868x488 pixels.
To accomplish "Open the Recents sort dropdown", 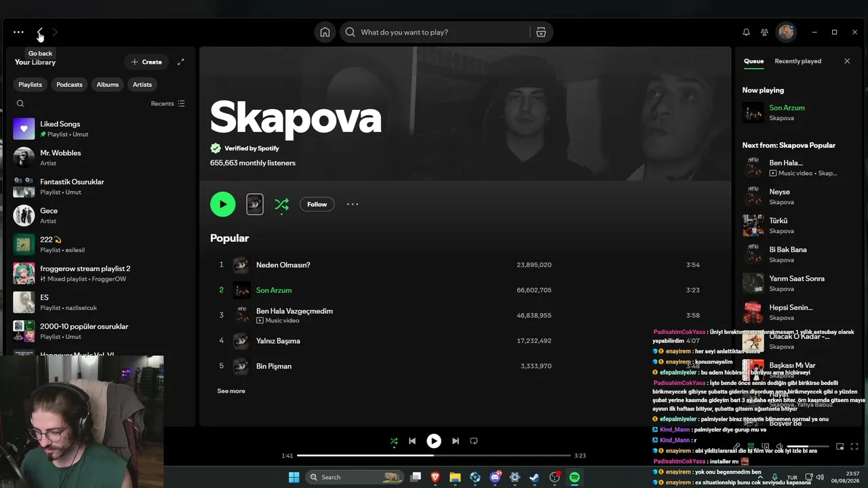I will tap(167, 104).
